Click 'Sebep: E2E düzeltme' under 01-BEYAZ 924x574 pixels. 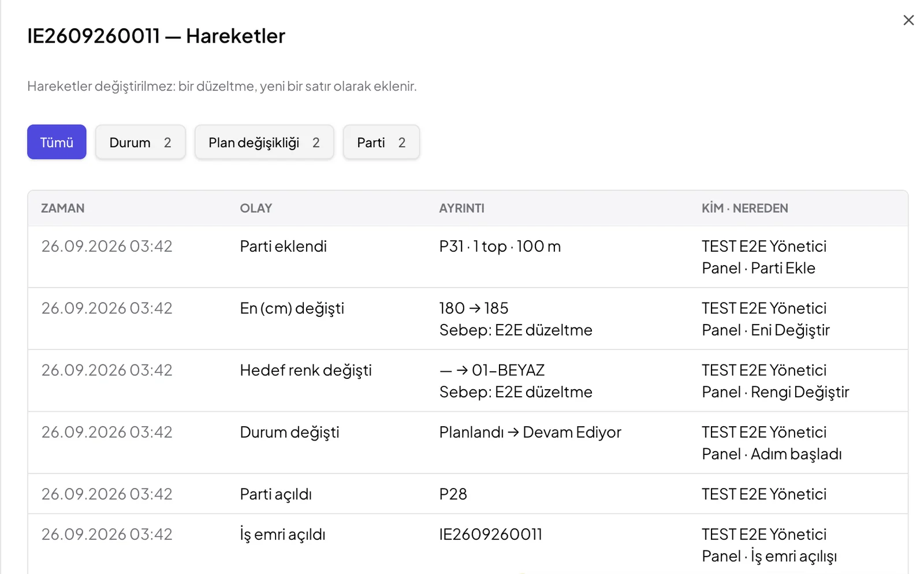[516, 392]
